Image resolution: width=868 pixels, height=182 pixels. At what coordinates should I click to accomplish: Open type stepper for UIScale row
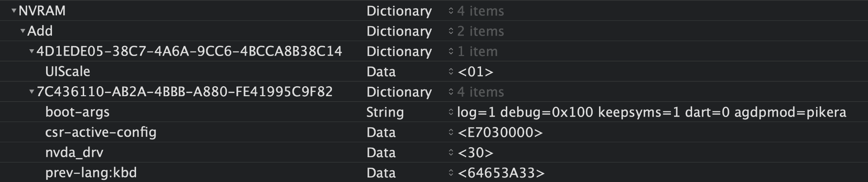[x=451, y=71]
